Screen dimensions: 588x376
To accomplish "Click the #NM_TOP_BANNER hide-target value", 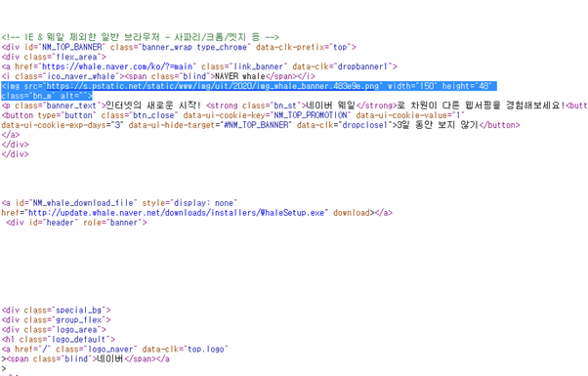I will (256, 125).
